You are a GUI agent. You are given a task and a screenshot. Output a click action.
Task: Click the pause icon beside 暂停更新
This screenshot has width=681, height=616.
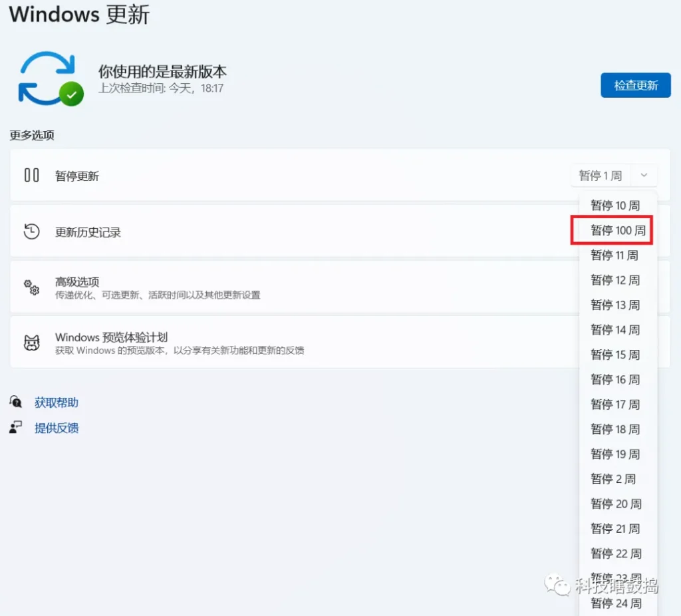[x=32, y=175]
